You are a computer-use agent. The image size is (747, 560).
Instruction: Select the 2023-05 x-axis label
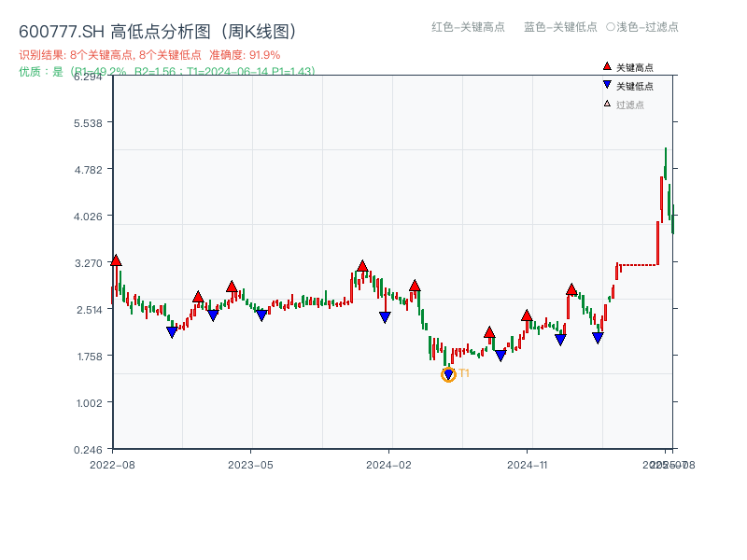(x=250, y=464)
